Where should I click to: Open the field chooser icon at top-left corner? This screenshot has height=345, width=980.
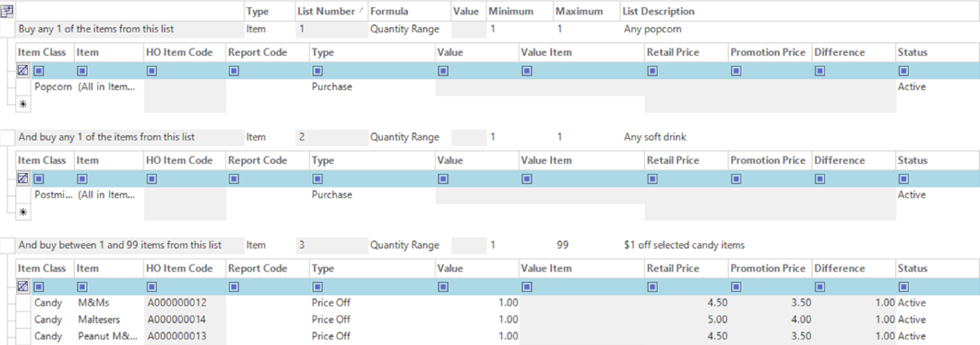click(x=7, y=11)
